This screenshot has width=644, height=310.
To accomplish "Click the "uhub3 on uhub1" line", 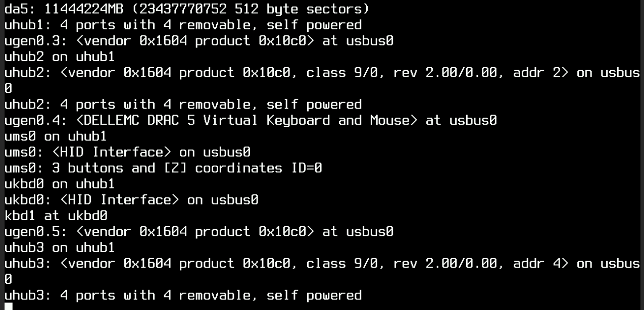I will coord(59,247).
